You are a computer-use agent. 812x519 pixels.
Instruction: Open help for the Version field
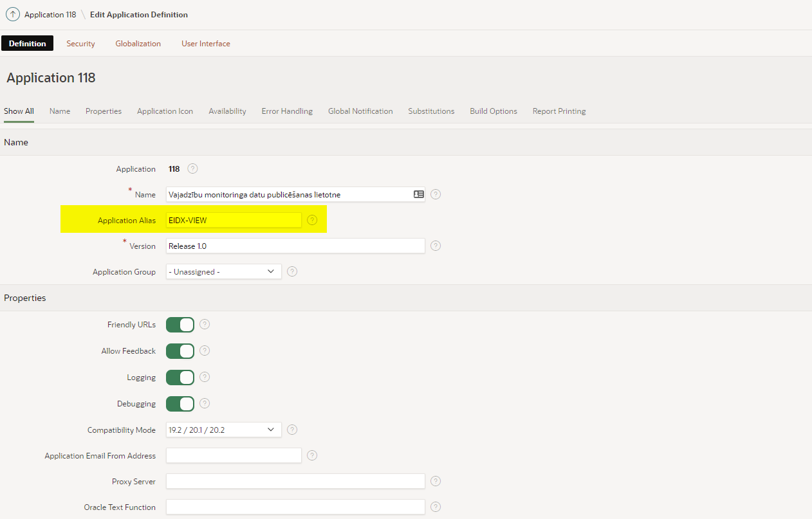pyautogui.click(x=436, y=246)
